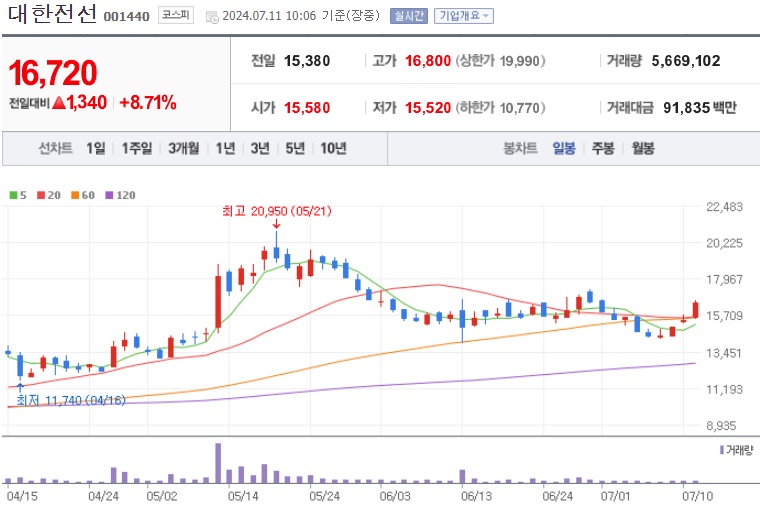Viewport: 760px width, 510px height.
Task: Click the red 20-day moving average swatch
Action: (41, 195)
